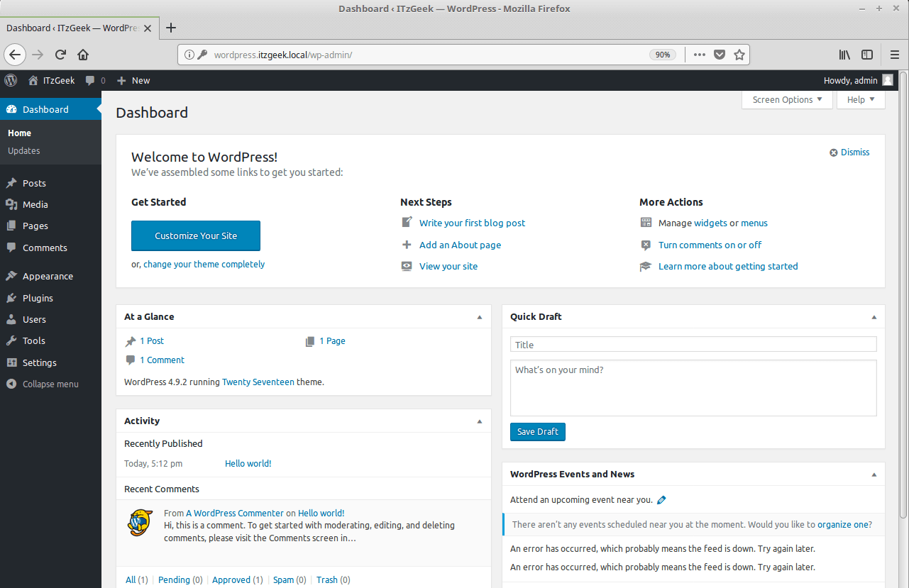Viewport: 909px width, 588px height.
Task: Click the plus New content icon
Action: pyautogui.click(x=121, y=81)
